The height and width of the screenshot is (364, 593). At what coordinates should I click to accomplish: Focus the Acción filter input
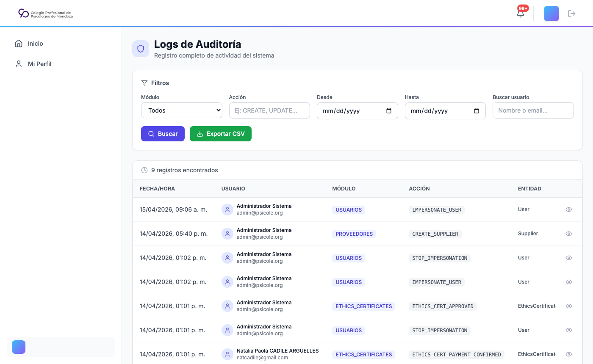tap(269, 110)
